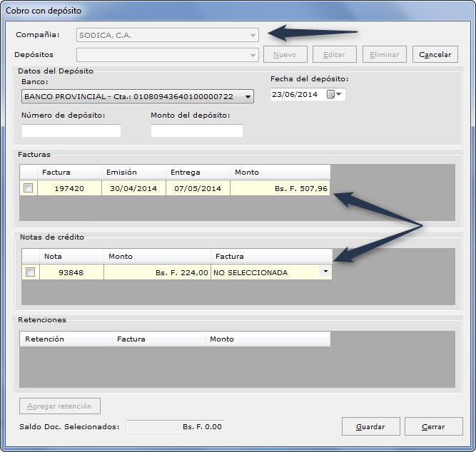Open the calendar icon for deposit date
The image size is (476, 452).
pyautogui.click(x=334, y=94)
